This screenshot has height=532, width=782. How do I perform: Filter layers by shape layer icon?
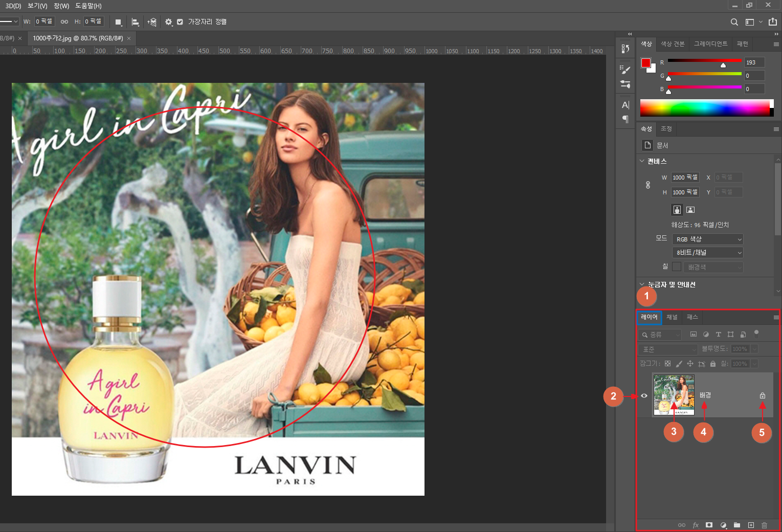click(730, 334)
